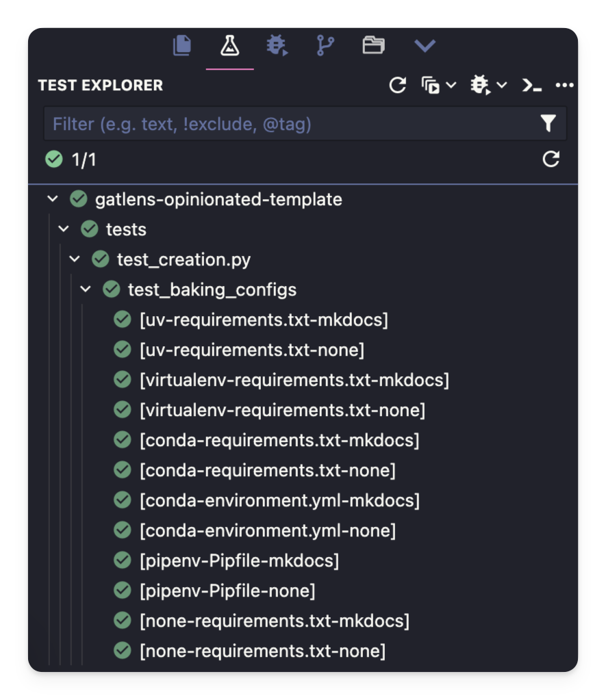Viewport: 606px width, 700px height.
Task: Click passed icon of [pipenv-Pipfile-none]
Action: 122,591
